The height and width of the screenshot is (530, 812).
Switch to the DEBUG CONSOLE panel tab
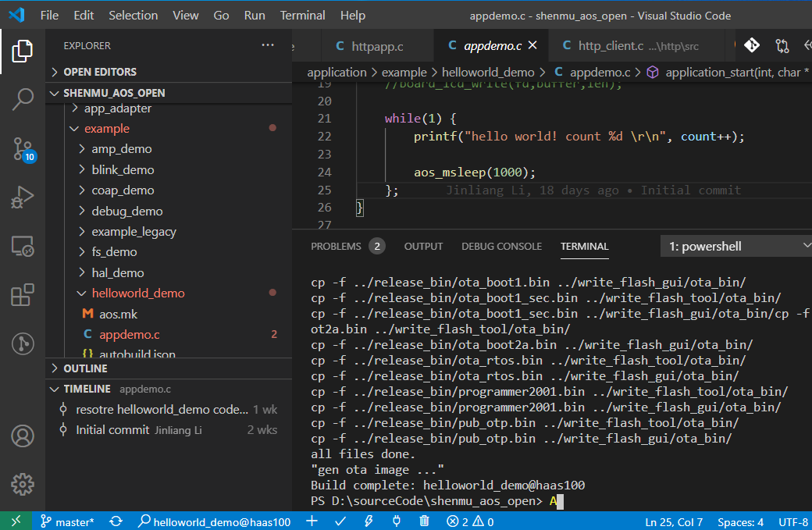click(501, 247)
